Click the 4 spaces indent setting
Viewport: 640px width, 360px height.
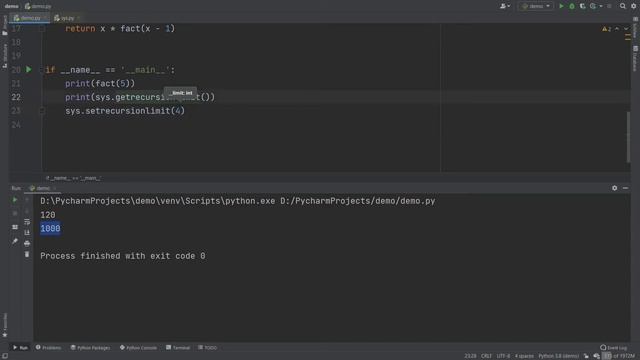click(x=524, y=356)
